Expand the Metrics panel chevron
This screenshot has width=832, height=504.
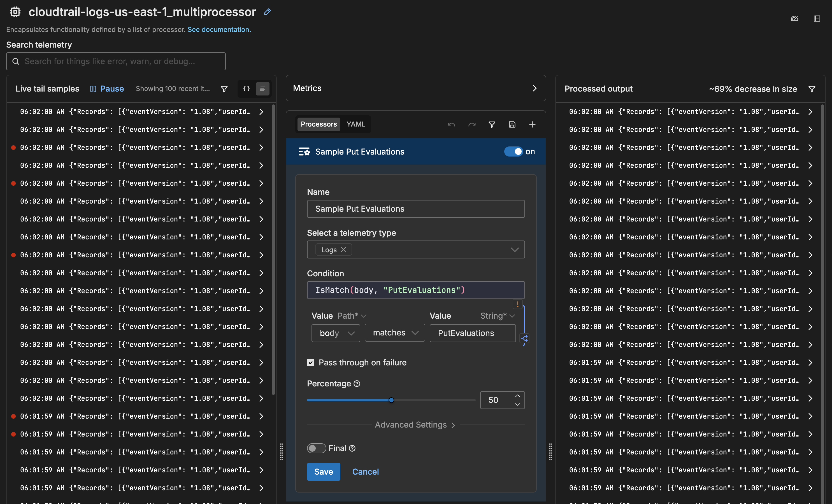534,88
